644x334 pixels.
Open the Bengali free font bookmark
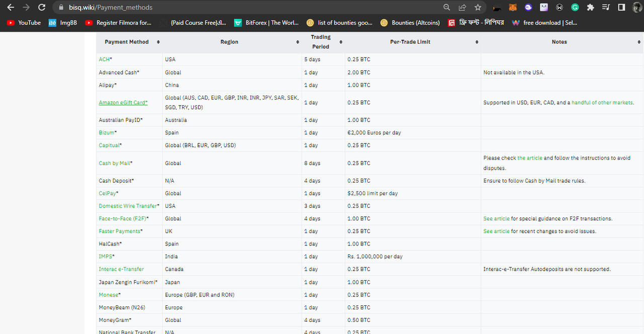[x=476, y=23]
